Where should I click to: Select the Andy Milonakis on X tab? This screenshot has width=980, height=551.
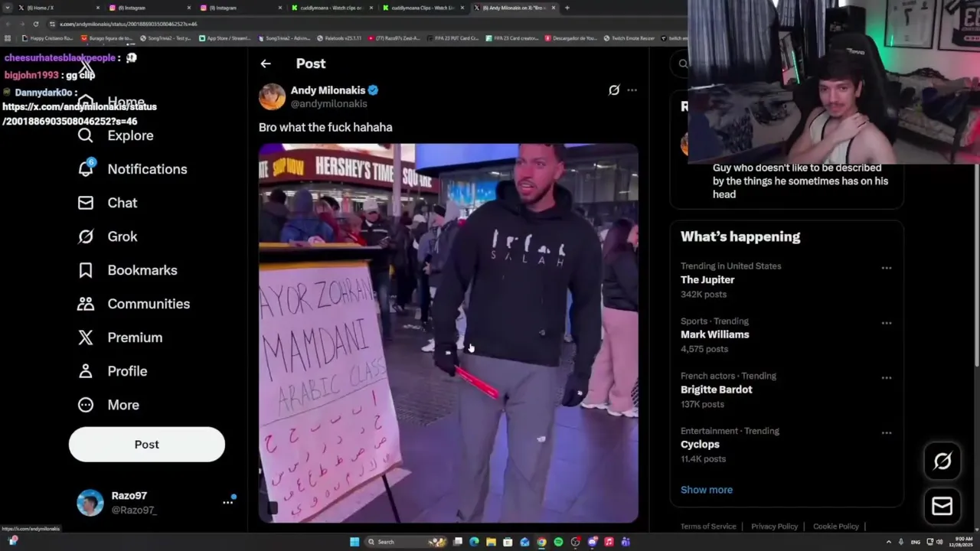coord(514,8)
